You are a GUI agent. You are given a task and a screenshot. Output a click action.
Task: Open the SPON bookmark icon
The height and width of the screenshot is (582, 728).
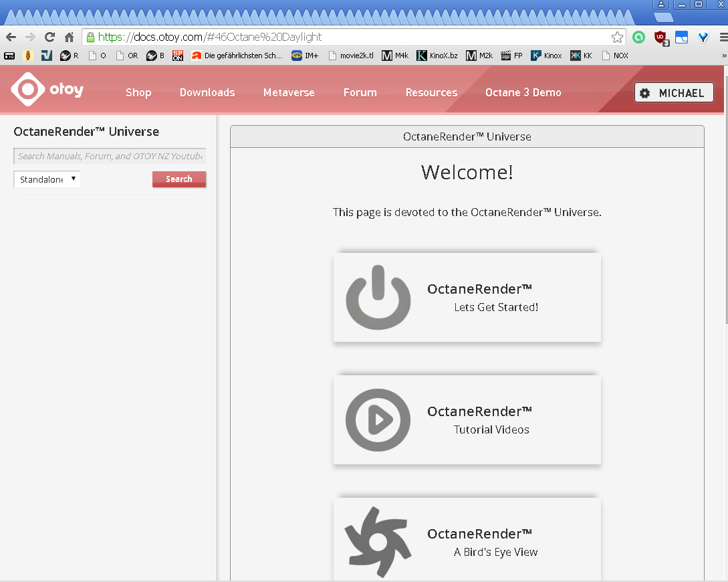[178, 56]
